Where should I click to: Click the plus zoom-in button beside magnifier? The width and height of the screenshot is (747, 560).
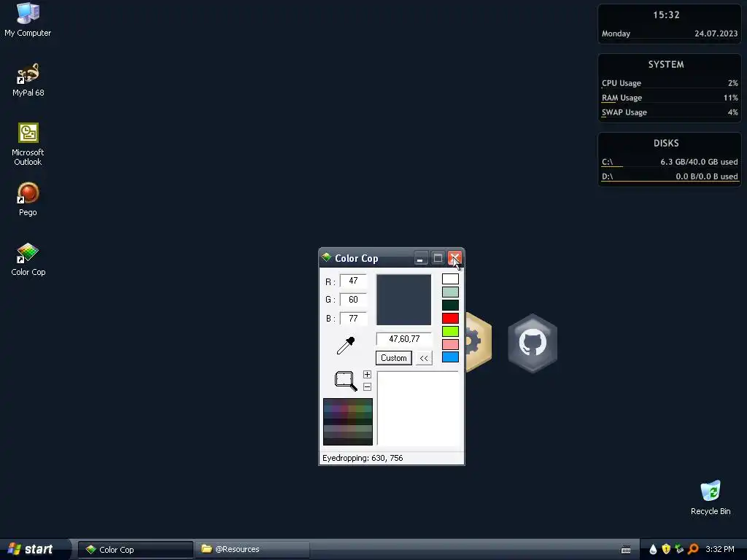(x=367, y=374)
